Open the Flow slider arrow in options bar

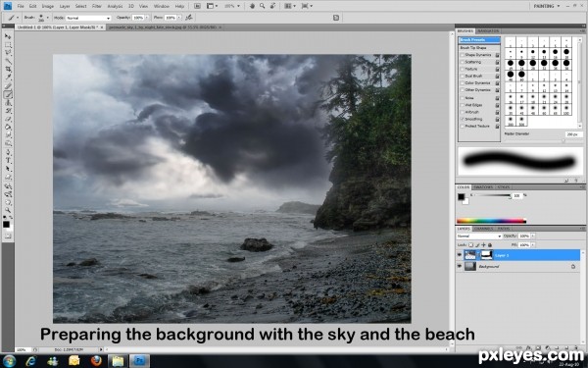pyautogui.click(x=179, y=18)
